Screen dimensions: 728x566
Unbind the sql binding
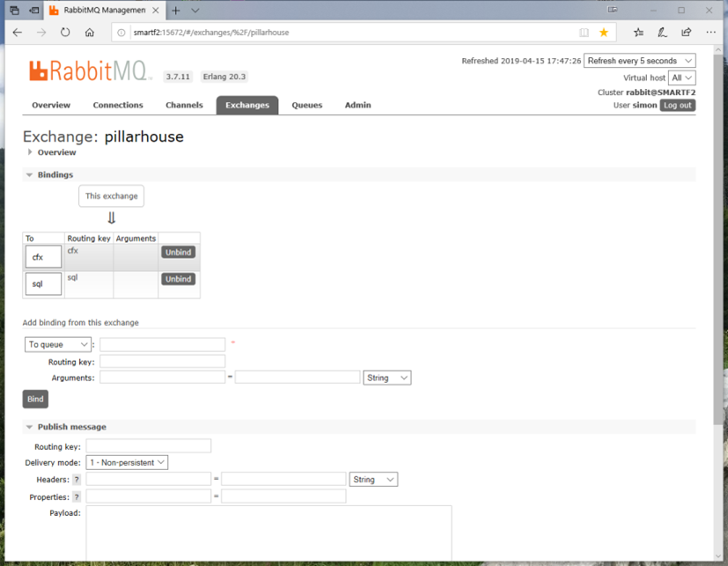click(x=179, y=279)
